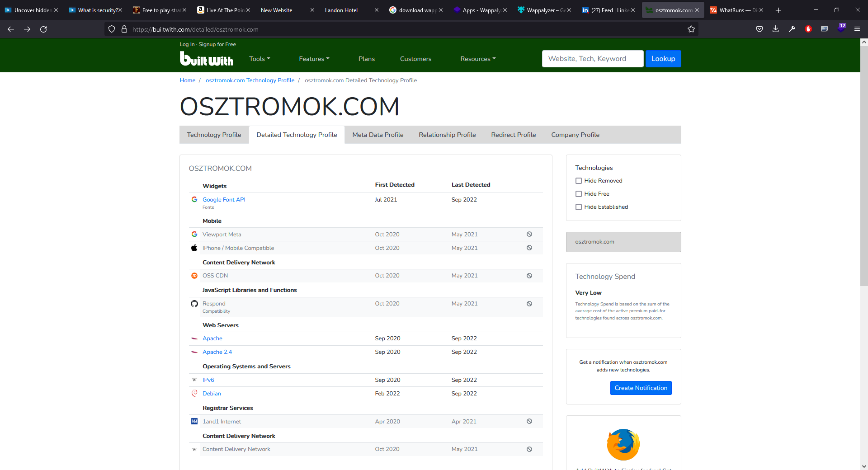
Task: Open osztromok.com Technology Profile breadcrumb link
Action: coord(250,80)
